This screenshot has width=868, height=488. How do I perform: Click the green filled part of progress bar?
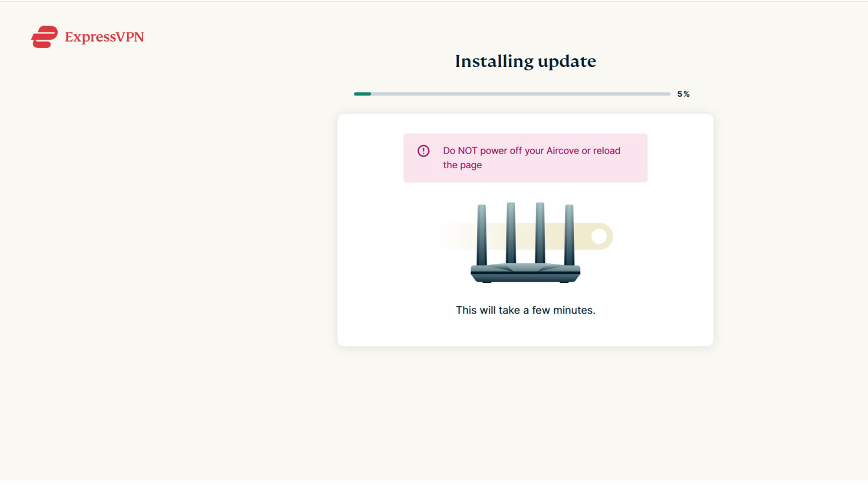point(362,94)
